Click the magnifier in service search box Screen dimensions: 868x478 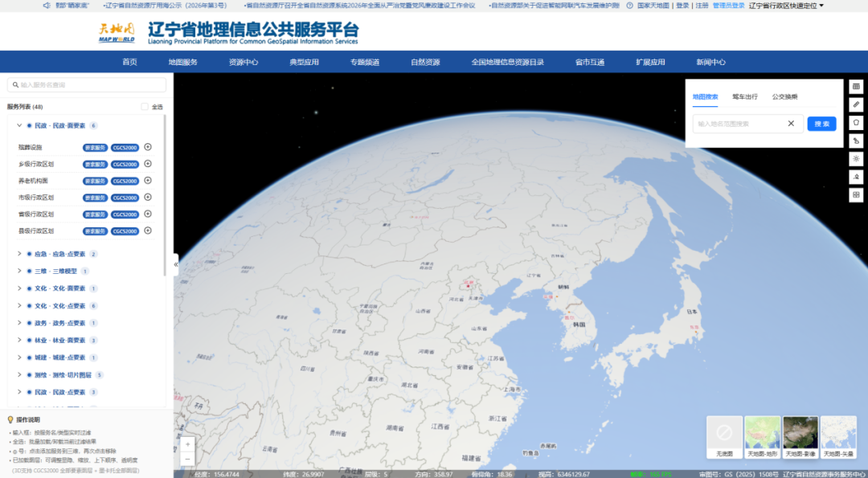tap(15, 85)
